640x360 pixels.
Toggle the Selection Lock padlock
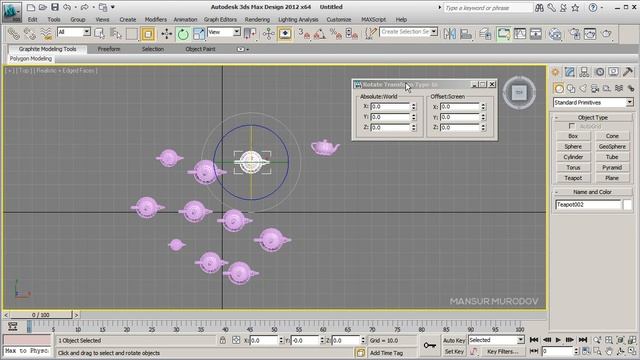(x=223, y=340)
